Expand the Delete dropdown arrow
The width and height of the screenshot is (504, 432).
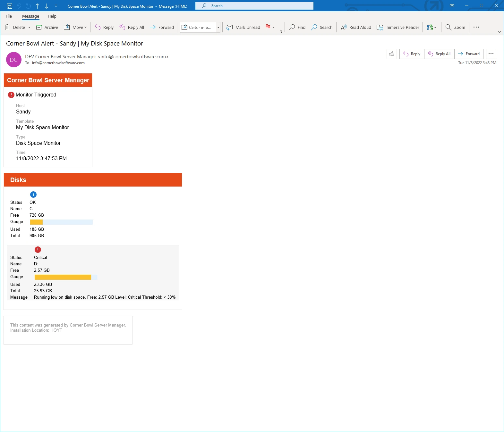(30, 28)
